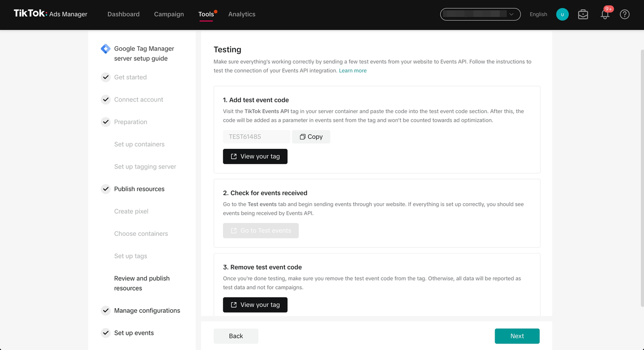Collapse the Preparation setup step
This screenshot has width=644, height=350.
131,122
